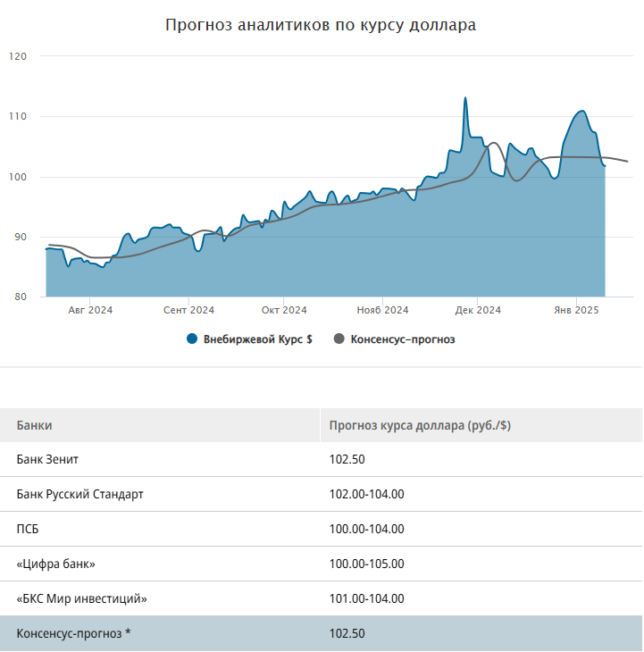Click the Окт 2024 axis label
The width and height of the screenshot is (644, 652).
click(x=284, y=310)
